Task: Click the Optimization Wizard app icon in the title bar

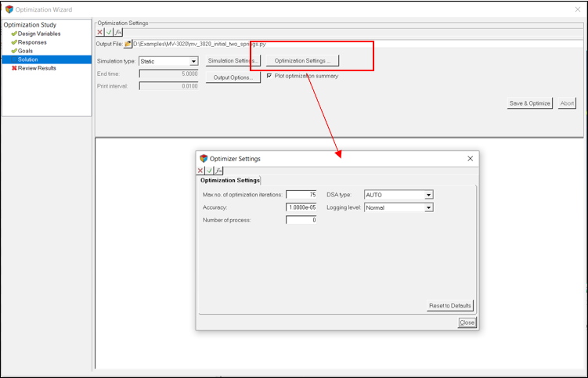Action: tap(9, 9)
